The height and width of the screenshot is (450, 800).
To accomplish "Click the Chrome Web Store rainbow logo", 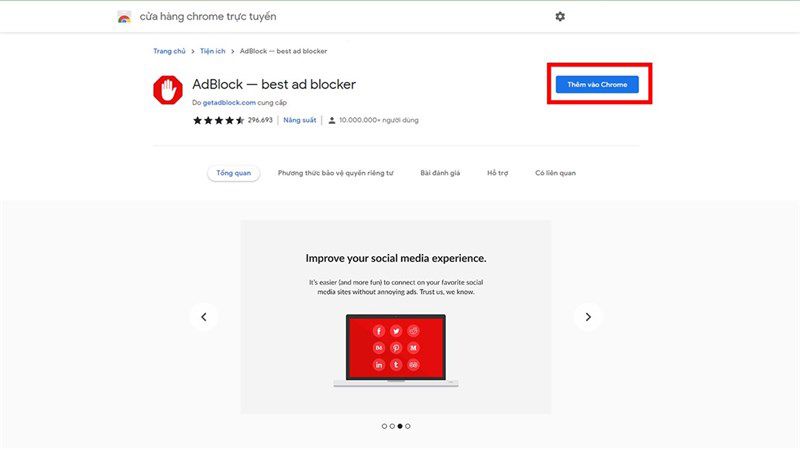I will coord(124,17).
